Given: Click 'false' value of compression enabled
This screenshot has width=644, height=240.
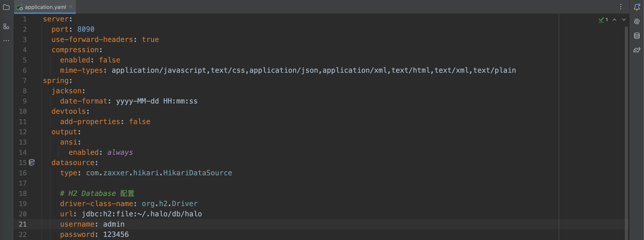Looking at the screenshot, I should tap(109, 60).
